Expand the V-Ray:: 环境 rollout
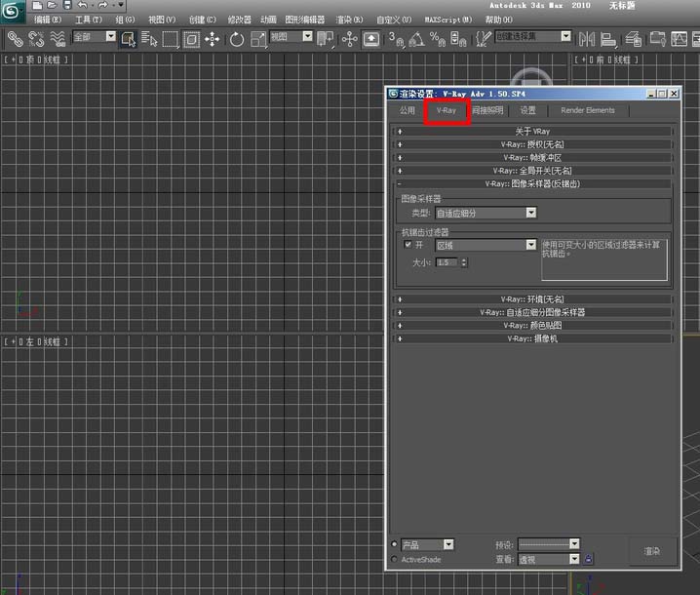Screen dimensions: 700x595 point(532,299)
